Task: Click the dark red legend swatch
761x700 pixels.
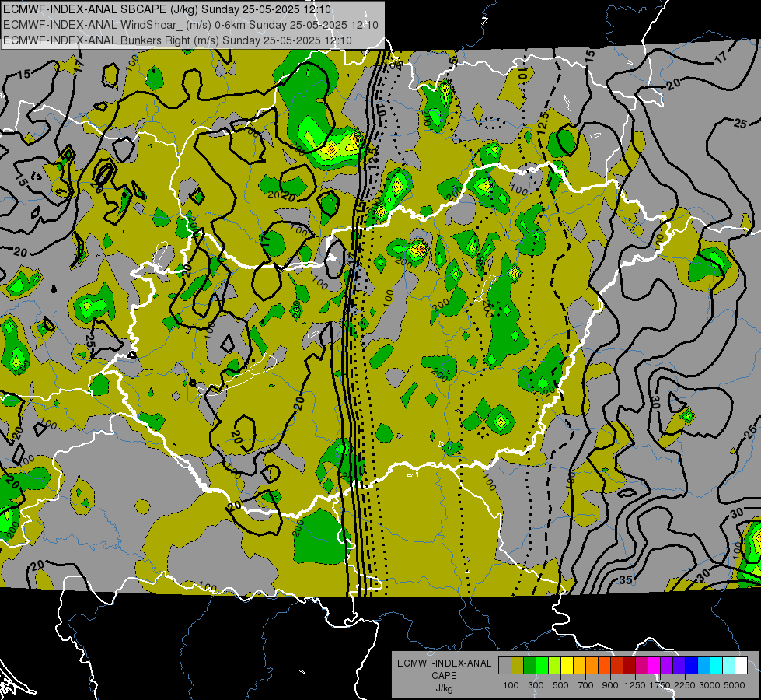Action: point(630,666)
